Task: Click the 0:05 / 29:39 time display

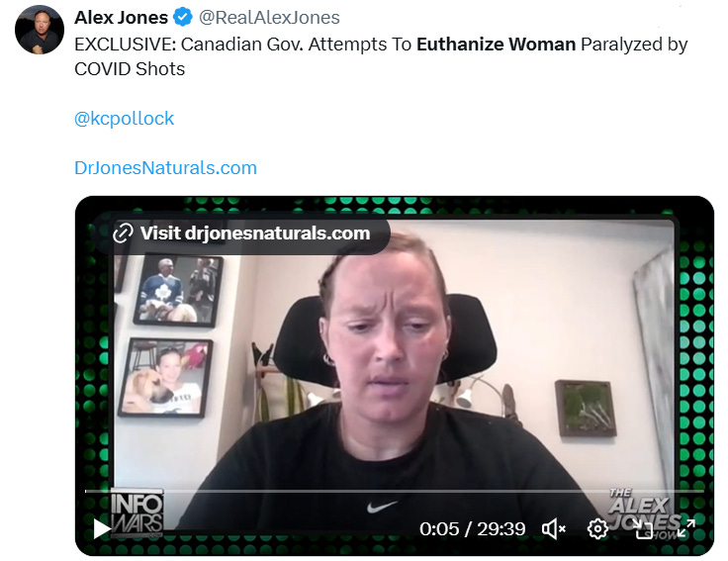Action: 472,529
